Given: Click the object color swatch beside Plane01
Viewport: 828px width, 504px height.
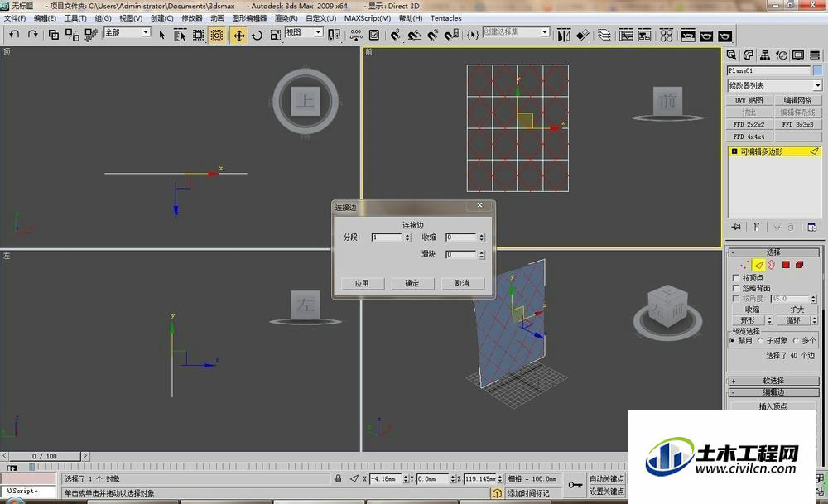Looking at the screenshot, I should click(817, 70).
